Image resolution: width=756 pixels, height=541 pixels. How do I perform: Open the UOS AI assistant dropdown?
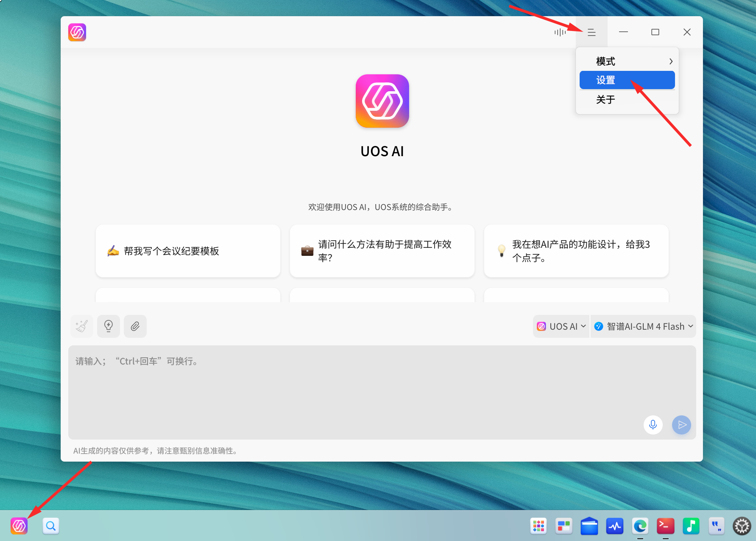561,326
